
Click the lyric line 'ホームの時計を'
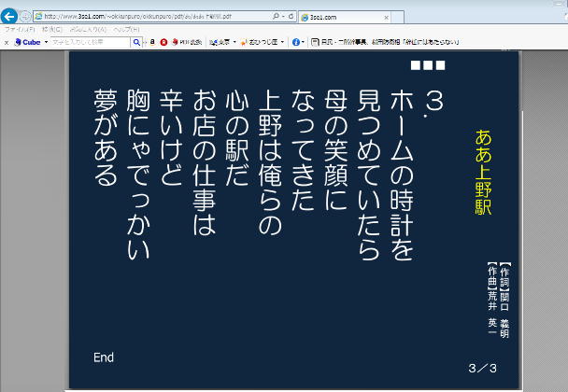tap(402, 175)
